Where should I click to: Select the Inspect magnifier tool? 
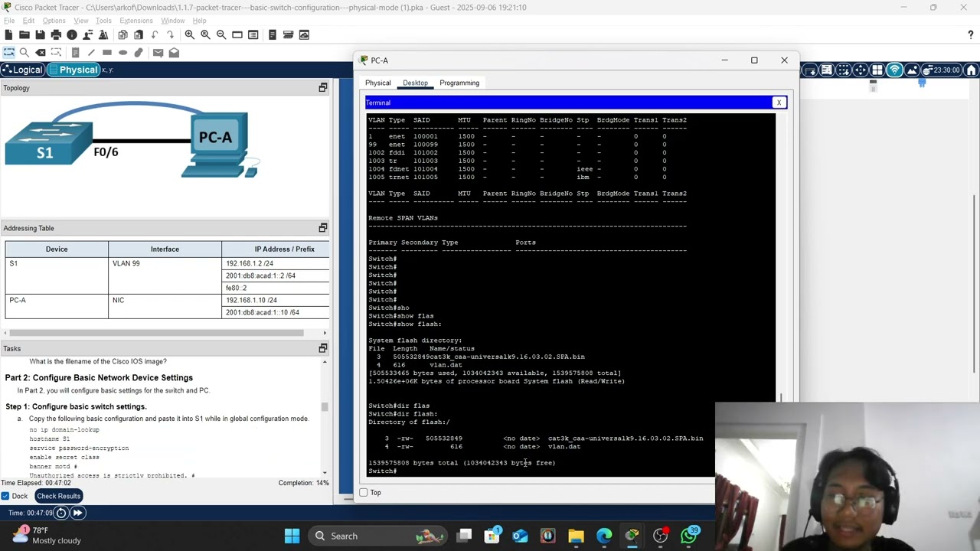point(24,52)
